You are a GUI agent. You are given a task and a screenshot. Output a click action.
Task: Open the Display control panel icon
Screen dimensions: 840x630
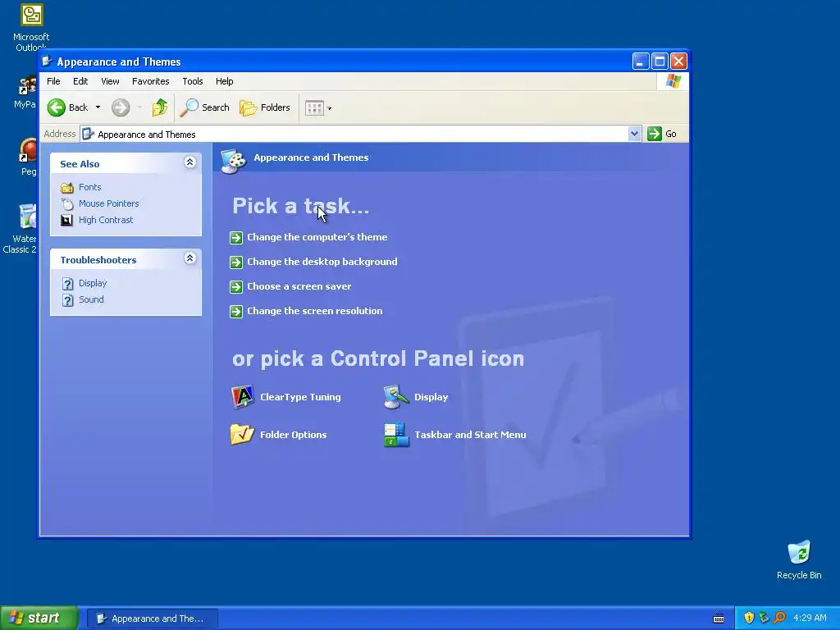tap(396, 397)
